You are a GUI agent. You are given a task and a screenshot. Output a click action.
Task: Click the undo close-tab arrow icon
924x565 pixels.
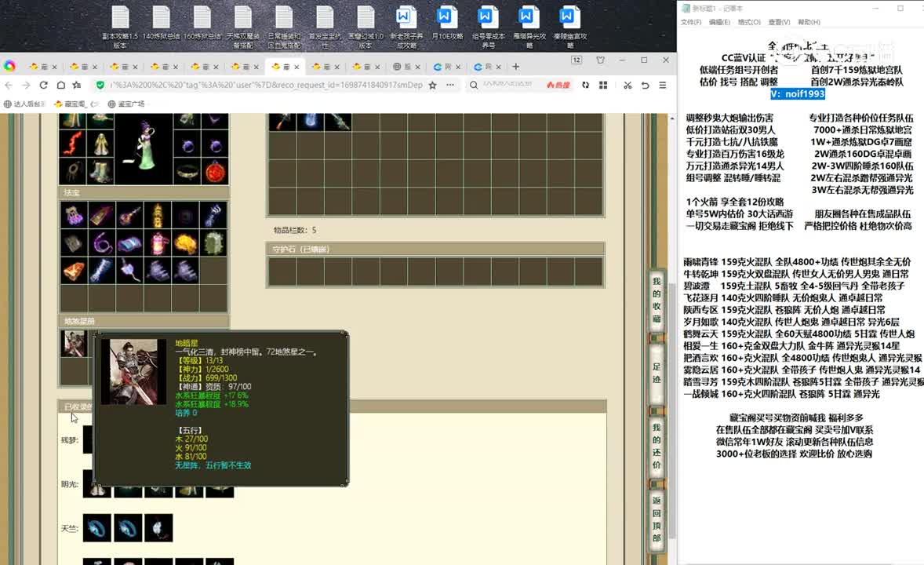646,85
